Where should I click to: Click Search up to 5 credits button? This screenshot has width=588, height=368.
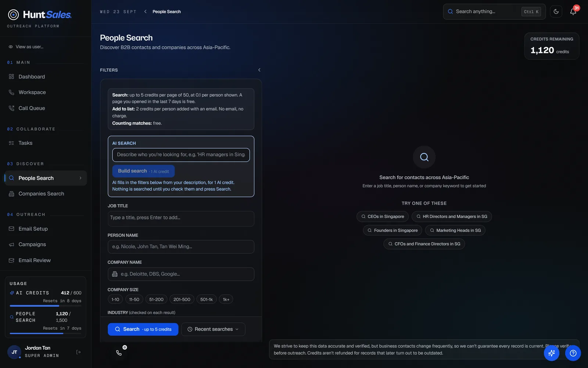143,329
